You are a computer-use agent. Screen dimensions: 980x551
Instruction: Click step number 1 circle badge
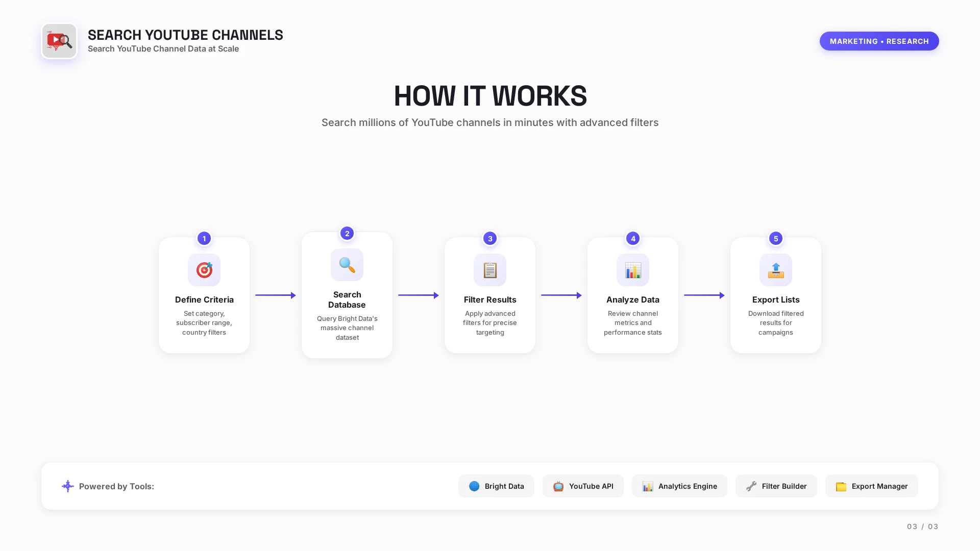204,238
